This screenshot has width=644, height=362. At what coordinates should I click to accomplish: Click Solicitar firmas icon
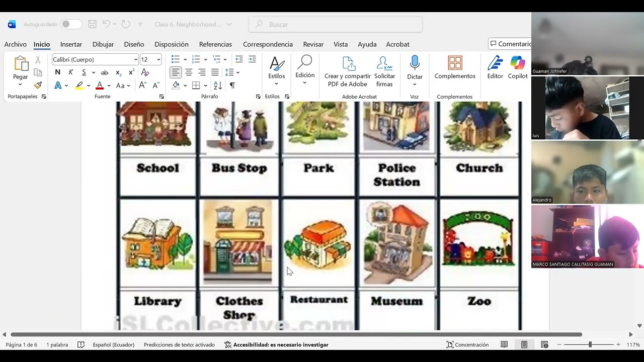384,63
